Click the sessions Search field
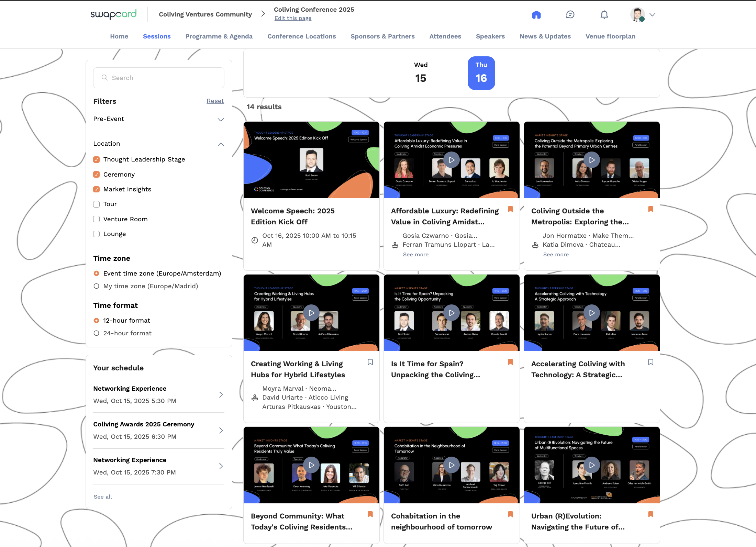This screenshot has width=756, height=547. tap(159, 78)
